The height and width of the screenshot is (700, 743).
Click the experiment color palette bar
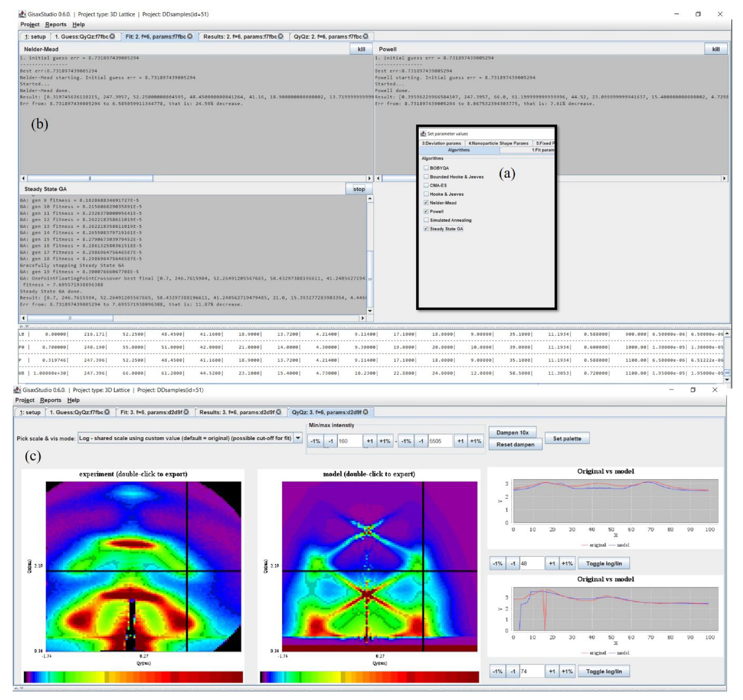pyautogui.click(x=133, y=677)
